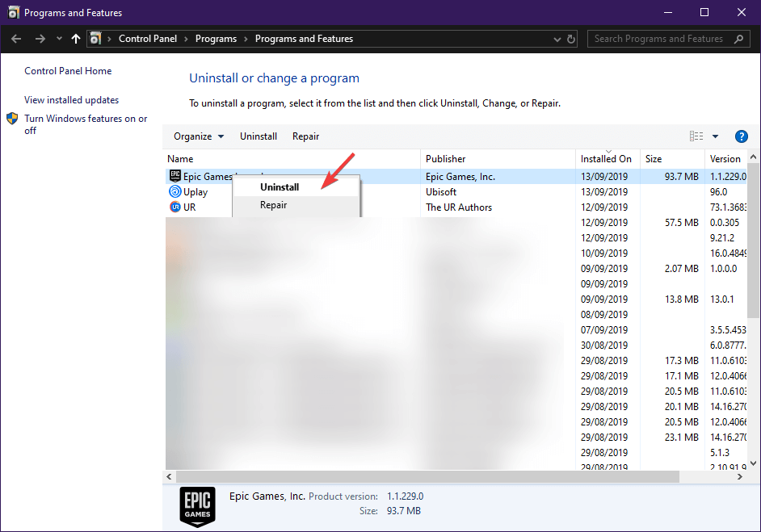The image size is (761, 532).
Task: Click the 93.7 MB size cell
Action: tap(681, 177)
